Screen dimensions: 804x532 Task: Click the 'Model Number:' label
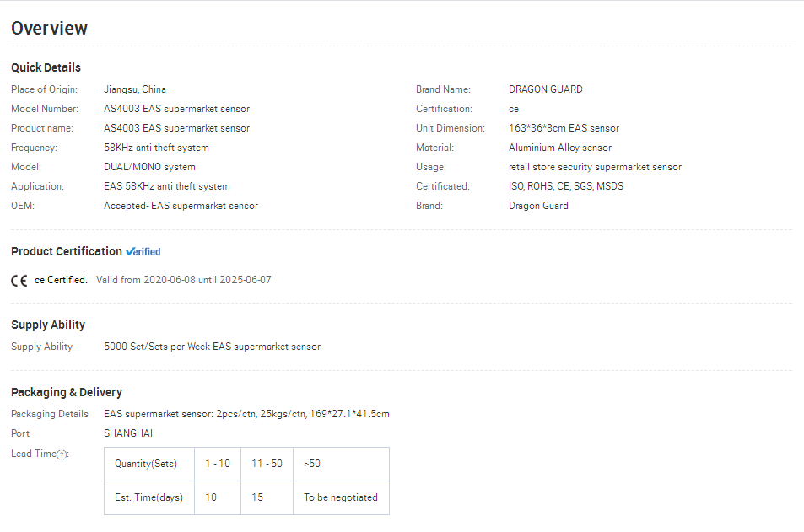pyautogui.click(x=45, y=109)
